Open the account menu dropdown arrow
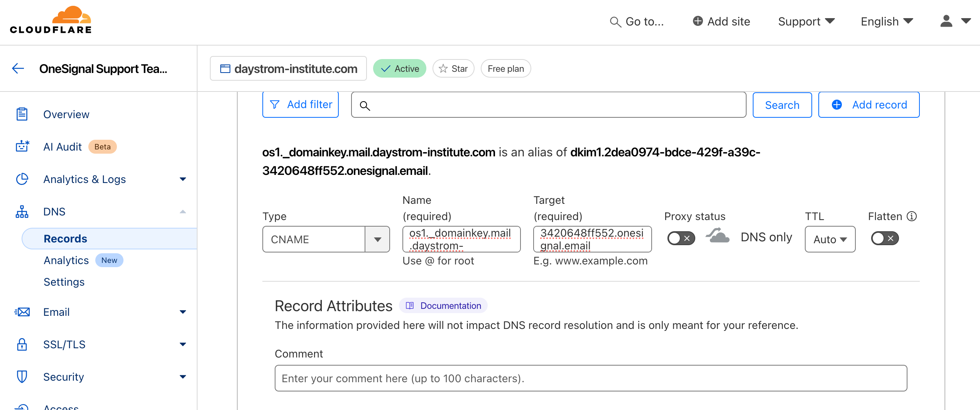This screenshot has height=410, width=980. [966, 21]
